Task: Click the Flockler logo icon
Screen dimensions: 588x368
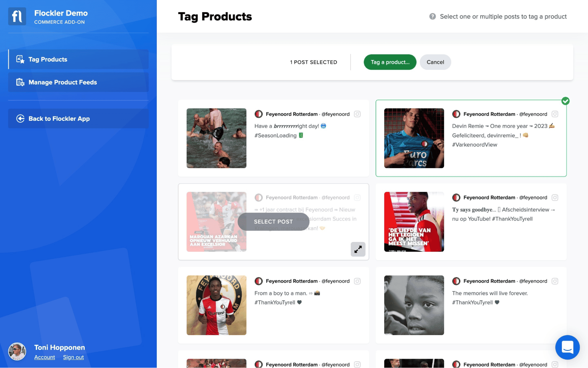Action: 17,16
